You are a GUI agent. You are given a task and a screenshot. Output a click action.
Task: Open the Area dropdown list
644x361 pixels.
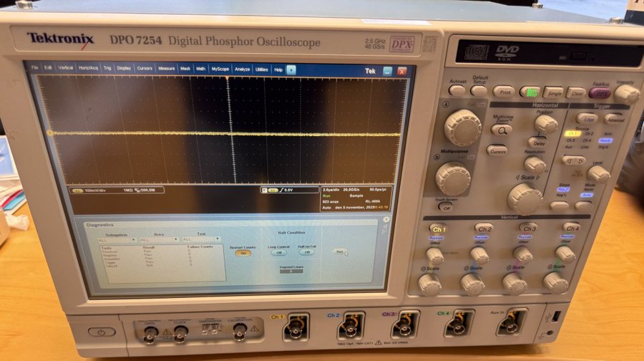[158, 240]
